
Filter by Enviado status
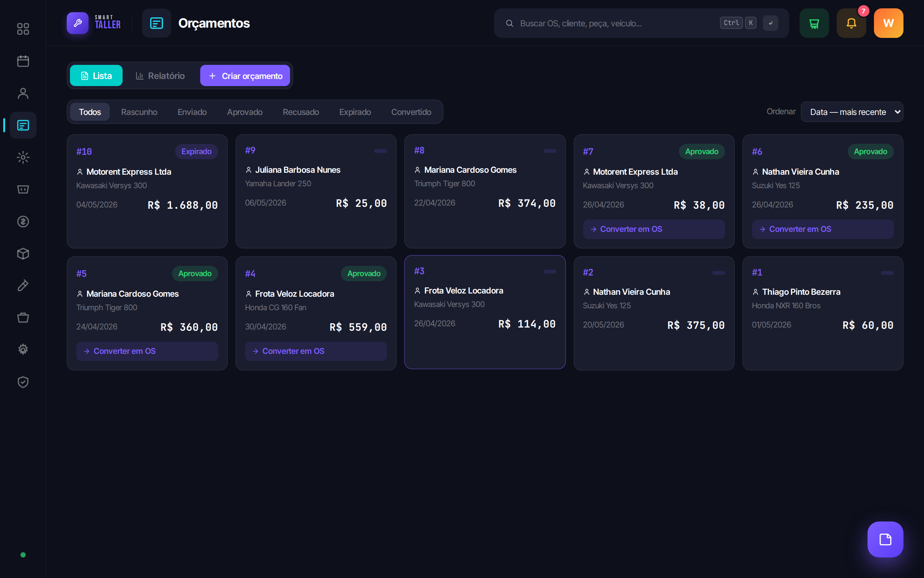[192, 112]
